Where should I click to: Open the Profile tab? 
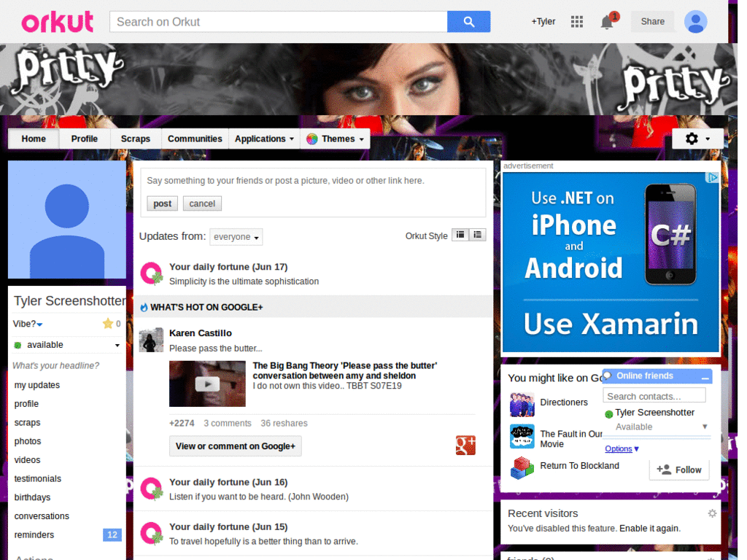(85, 139)
